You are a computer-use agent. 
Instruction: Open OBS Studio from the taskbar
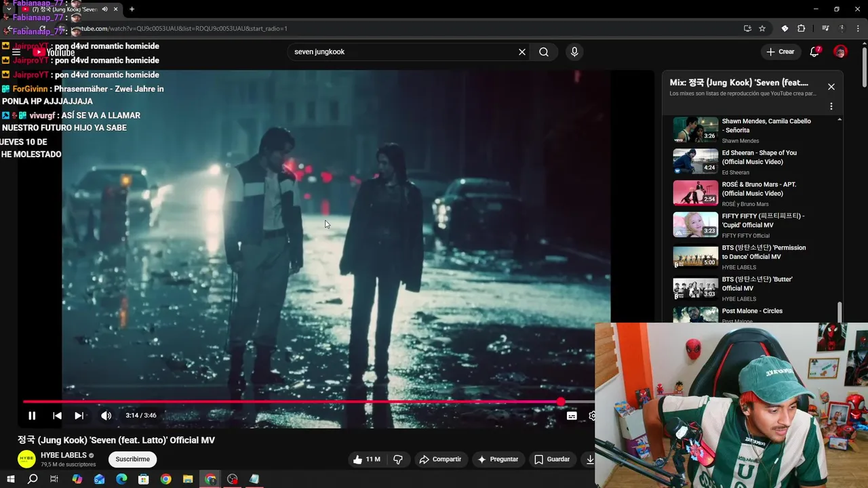pyautogui.click(x=233, y=479)
